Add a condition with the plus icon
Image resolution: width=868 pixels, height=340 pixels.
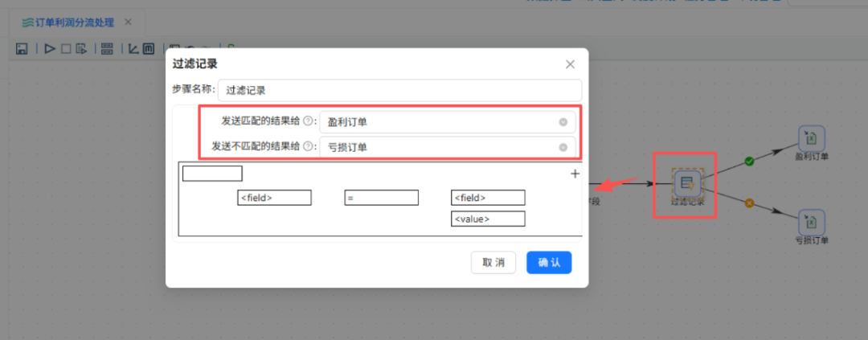pyautogui.click(x=575, y=174)
